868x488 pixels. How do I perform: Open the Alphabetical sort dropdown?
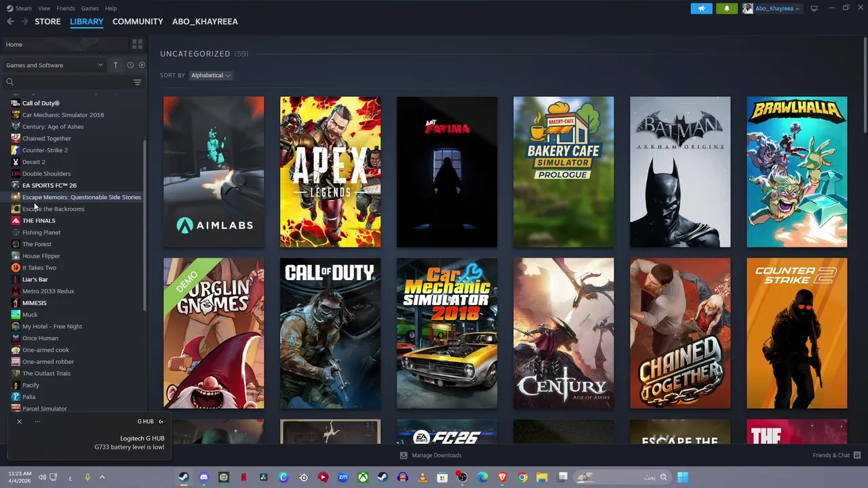click(x=210, y=75)
